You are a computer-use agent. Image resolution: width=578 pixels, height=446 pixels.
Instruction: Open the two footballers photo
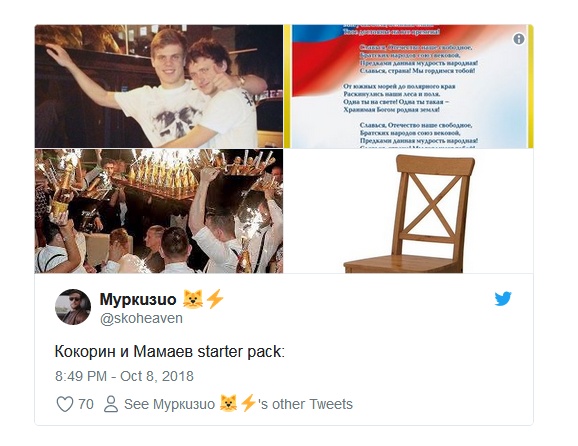[159, 86]
